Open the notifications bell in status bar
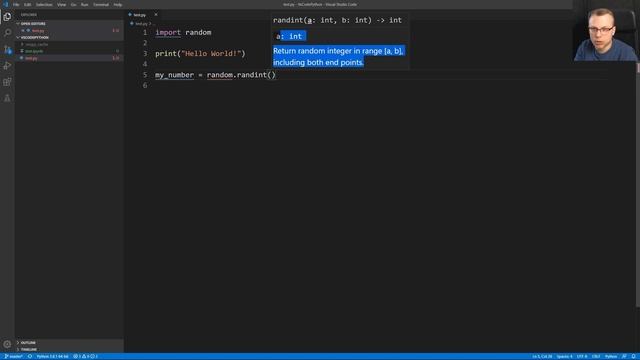Viewport: 640px width, 360px height. pos(633,356)
